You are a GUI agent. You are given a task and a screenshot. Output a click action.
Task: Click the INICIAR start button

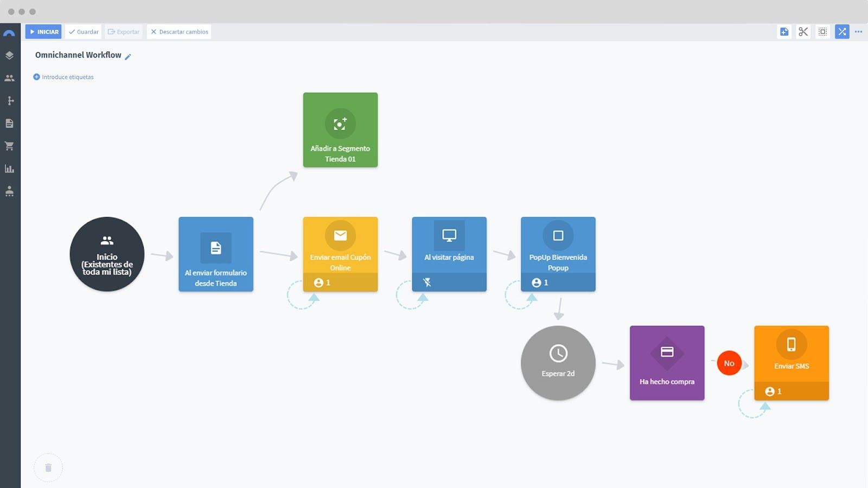click(43, 31)
